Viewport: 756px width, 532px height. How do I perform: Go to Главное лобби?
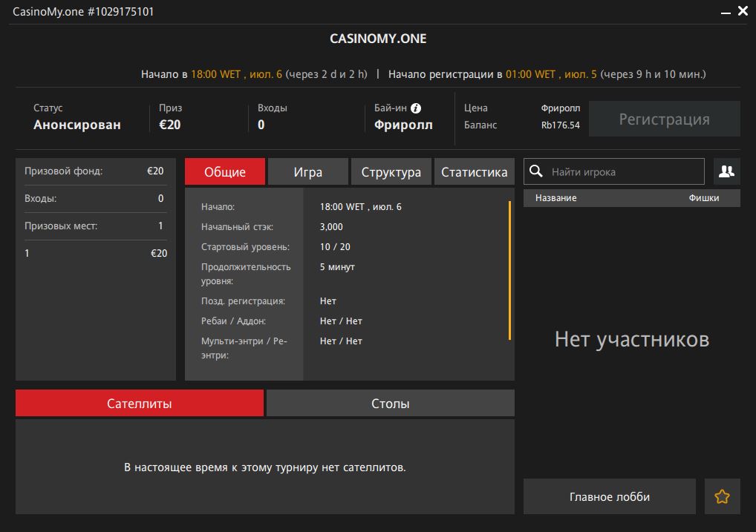[610, 496]
